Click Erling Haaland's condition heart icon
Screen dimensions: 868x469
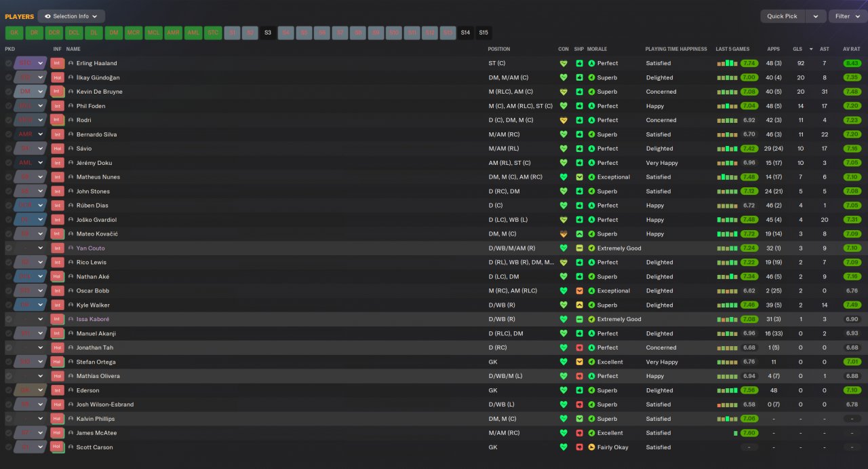coord(563,63)
